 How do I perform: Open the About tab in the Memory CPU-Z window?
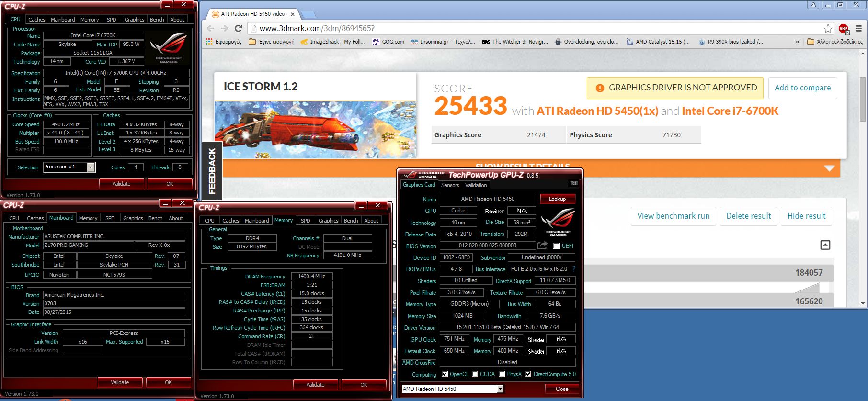pyautogui.click(x=371, y=221)
